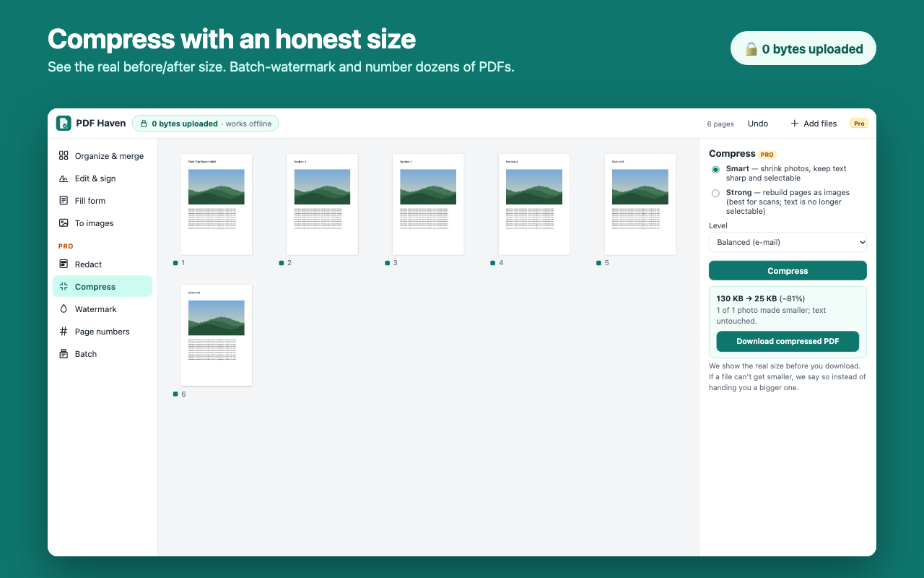Click the plus icon beside Add files
This screenshot has height=578, width=924.
click(795, 124)
